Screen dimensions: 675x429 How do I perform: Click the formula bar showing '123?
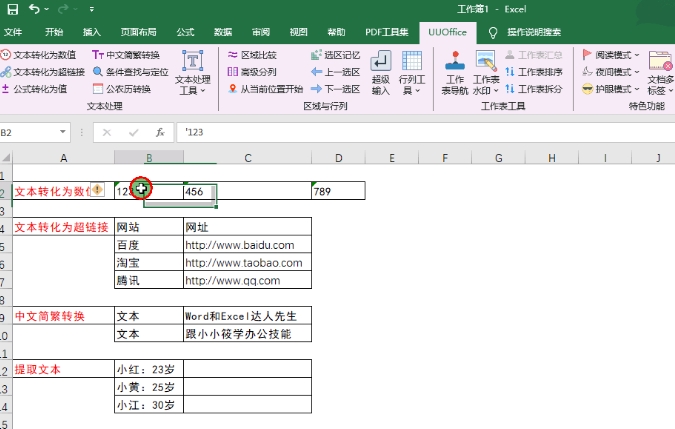(425, 133)
